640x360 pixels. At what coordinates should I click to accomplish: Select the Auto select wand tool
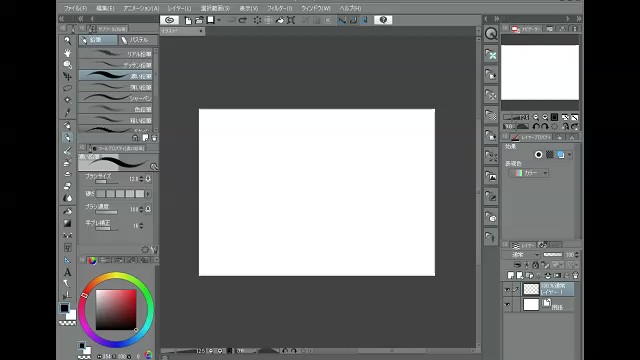click(67, 100)
